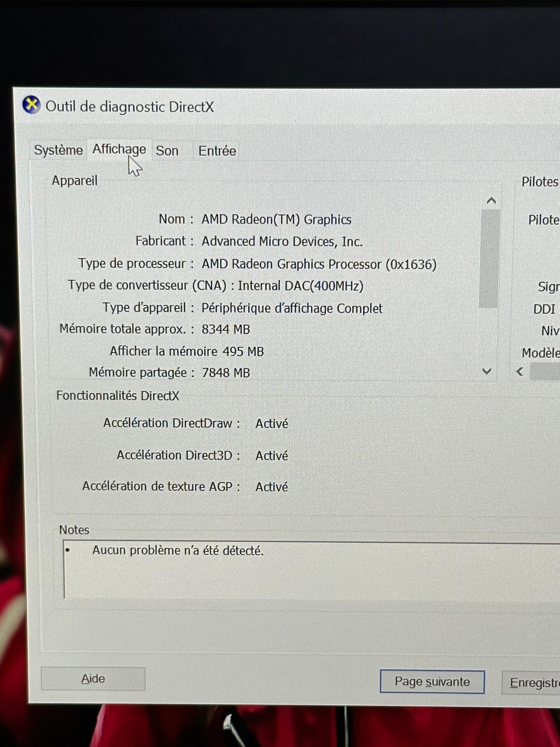Viewport: 560px width, 747px height.
Task: Click the 'DDI' label in Pilotes panel
Action: pyautogui.click(x=544, y=309)
